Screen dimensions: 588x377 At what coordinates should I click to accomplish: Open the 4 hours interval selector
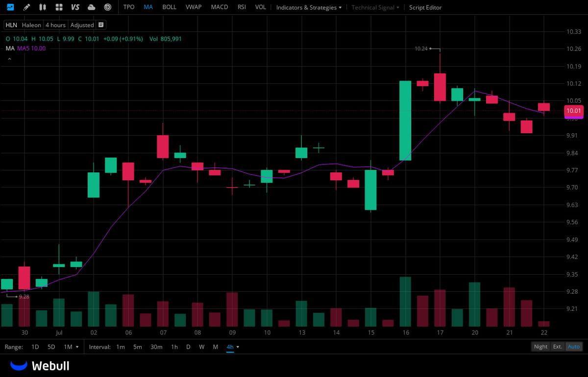pyautogui.click(x=55, y=25)
